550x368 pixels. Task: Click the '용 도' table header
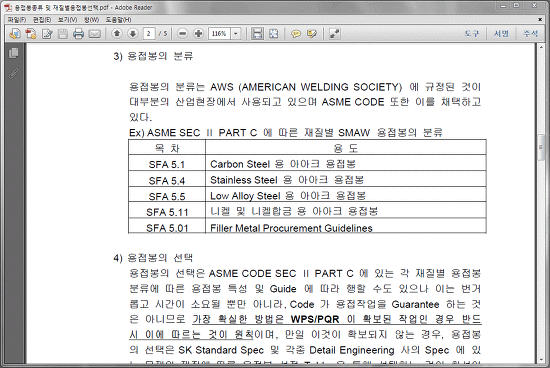[x=346, y=148]
